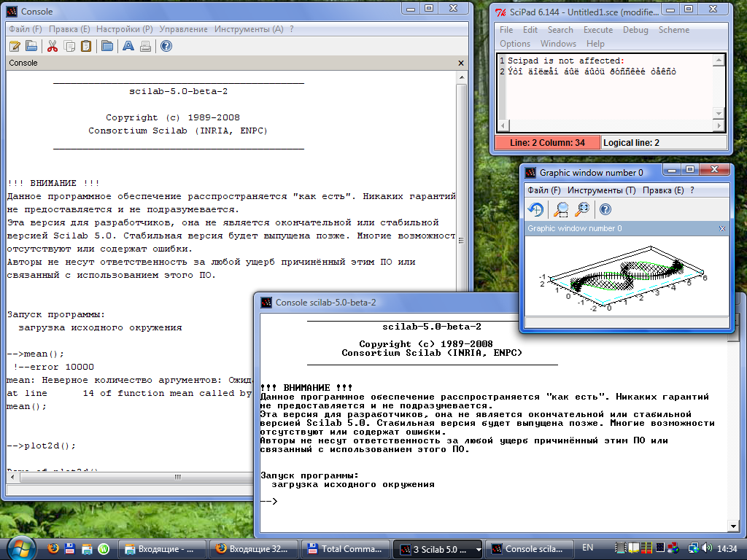
Task: Click the taskbar clock showing 14:34
Action: coord(727,548)
